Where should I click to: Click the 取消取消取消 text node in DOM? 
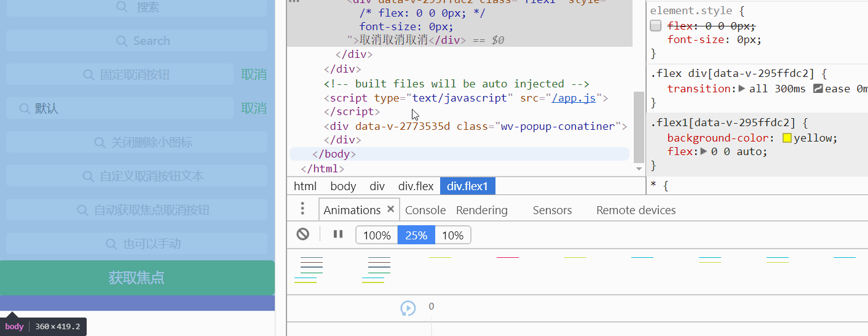pos(393,40)
